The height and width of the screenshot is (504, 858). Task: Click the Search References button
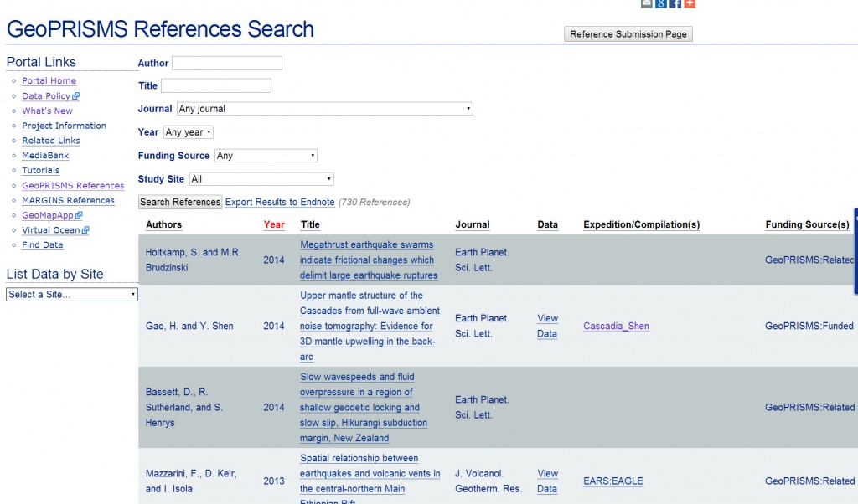[x=180, y=203]
